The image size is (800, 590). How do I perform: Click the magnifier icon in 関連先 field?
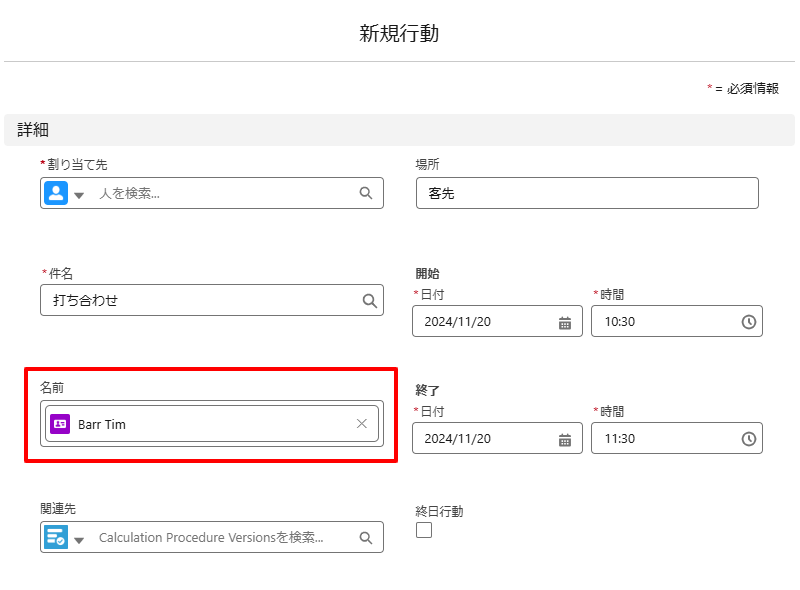point(366,537)
